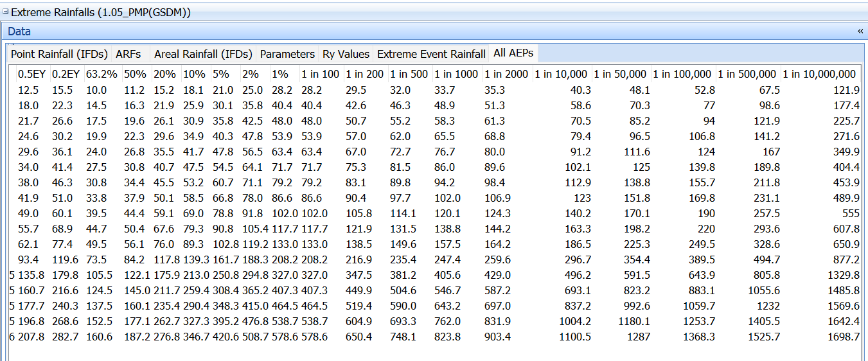Click the 1 in 10,000,000 column header

pyautogui.click(x=819, y=75)
